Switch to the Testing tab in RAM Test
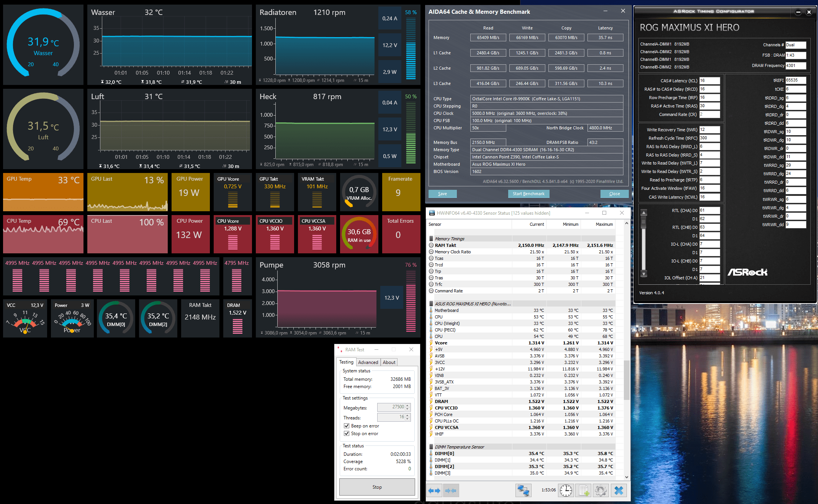 [x=346, y=362]
